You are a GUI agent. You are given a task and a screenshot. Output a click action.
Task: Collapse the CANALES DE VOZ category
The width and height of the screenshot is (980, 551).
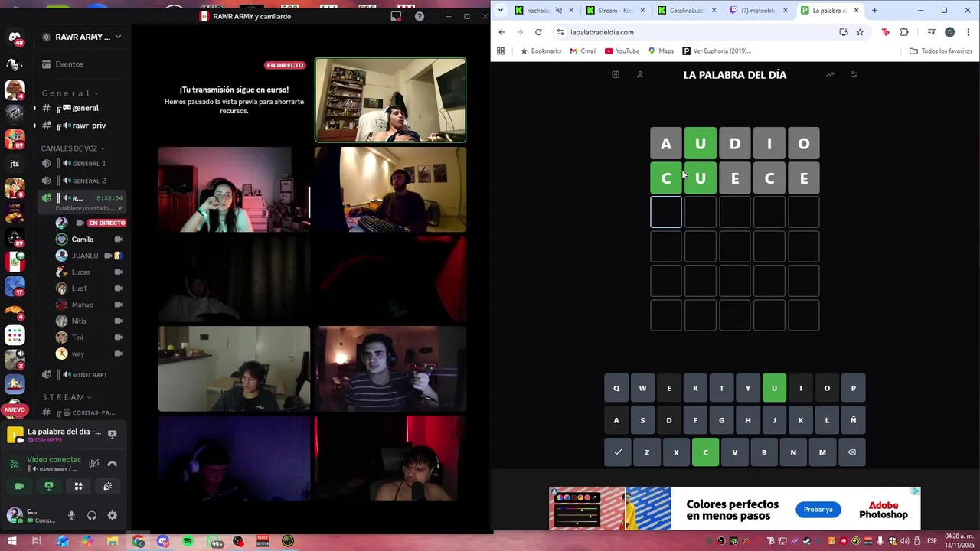coord(73,148)
